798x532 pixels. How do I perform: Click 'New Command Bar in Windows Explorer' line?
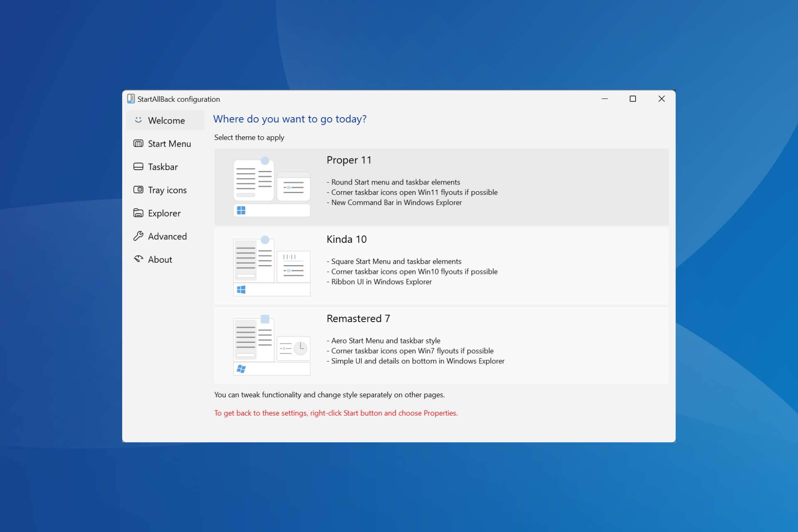point(394,202)
